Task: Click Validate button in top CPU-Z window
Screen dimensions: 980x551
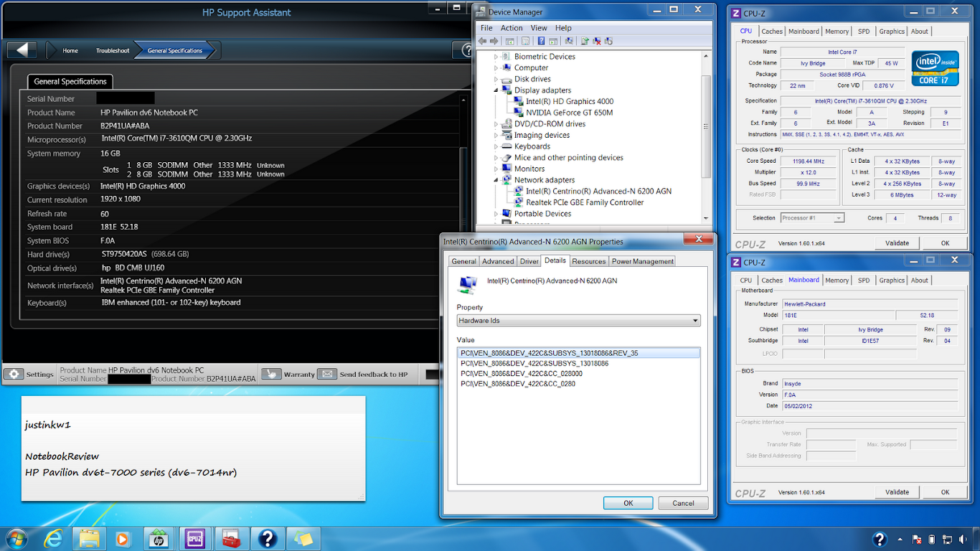Action: coord(897,243)
